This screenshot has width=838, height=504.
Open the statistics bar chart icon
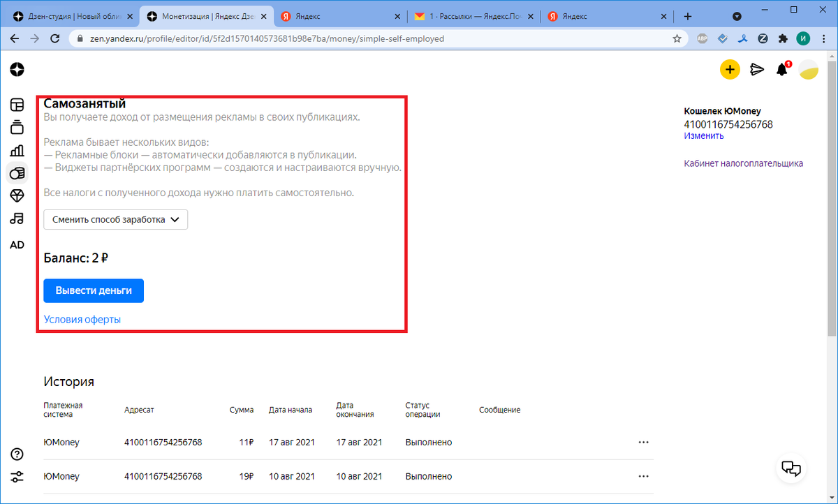click(17, 150)
